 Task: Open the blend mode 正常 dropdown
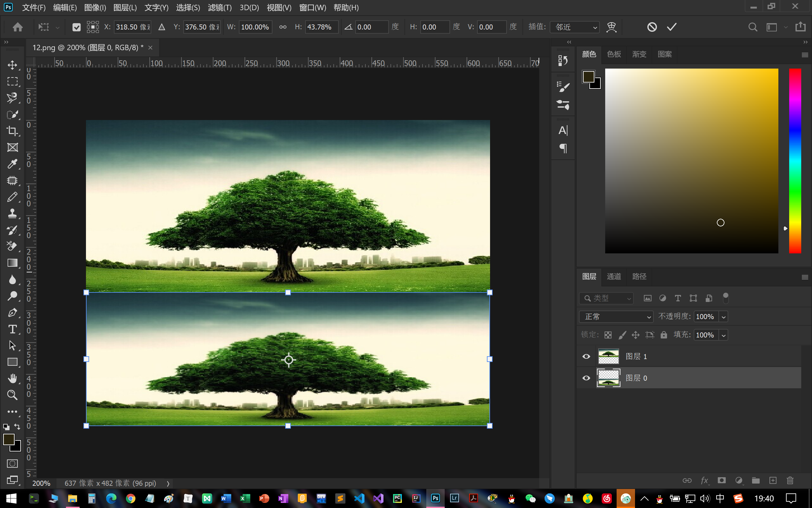point(616,317)
